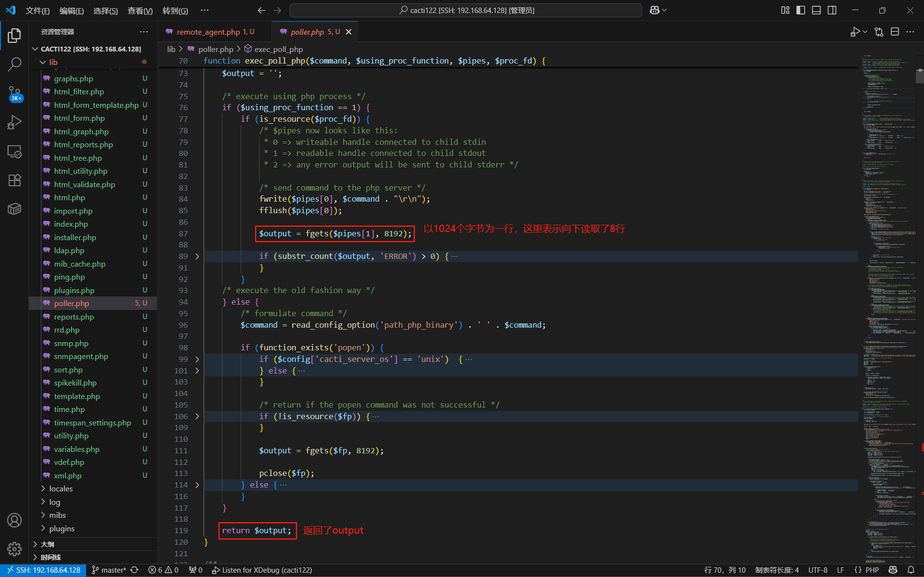Close the poller.php tab
This screenshot has width=924, height=577.
tap(348, 32)
